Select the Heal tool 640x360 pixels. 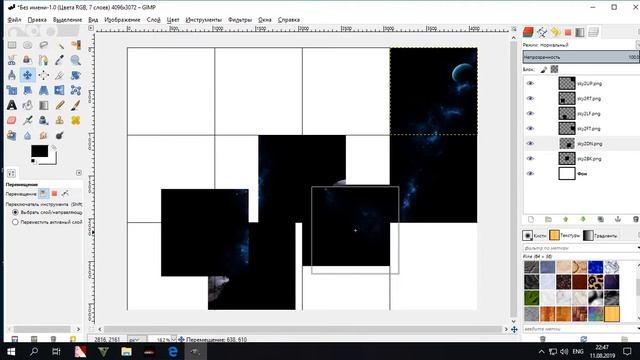(76, 120)
